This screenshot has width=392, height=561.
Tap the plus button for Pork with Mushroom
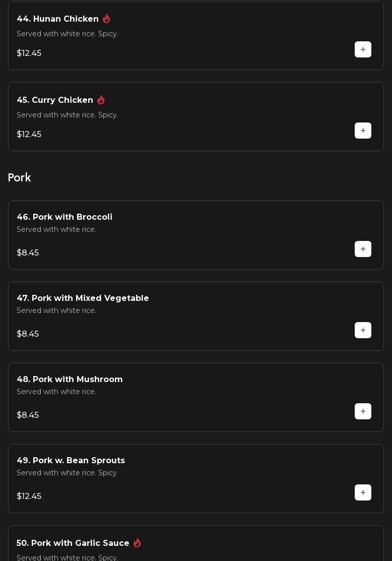coord(363,411)
